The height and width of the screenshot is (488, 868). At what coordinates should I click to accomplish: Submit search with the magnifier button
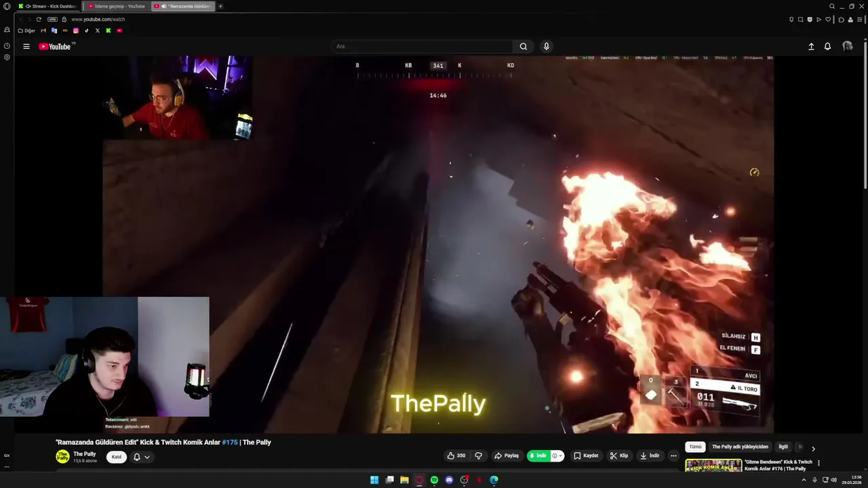524,46
